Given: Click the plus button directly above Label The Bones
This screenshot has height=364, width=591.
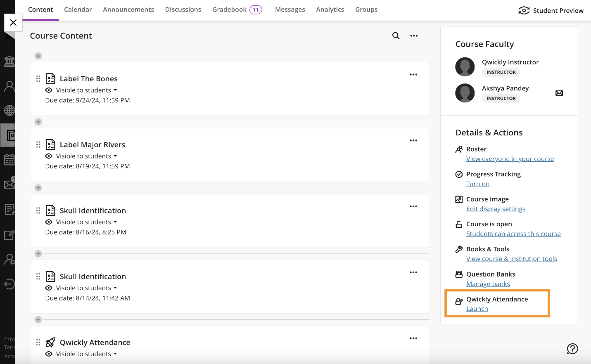Looking at the screenshot, I should [38, 56].
